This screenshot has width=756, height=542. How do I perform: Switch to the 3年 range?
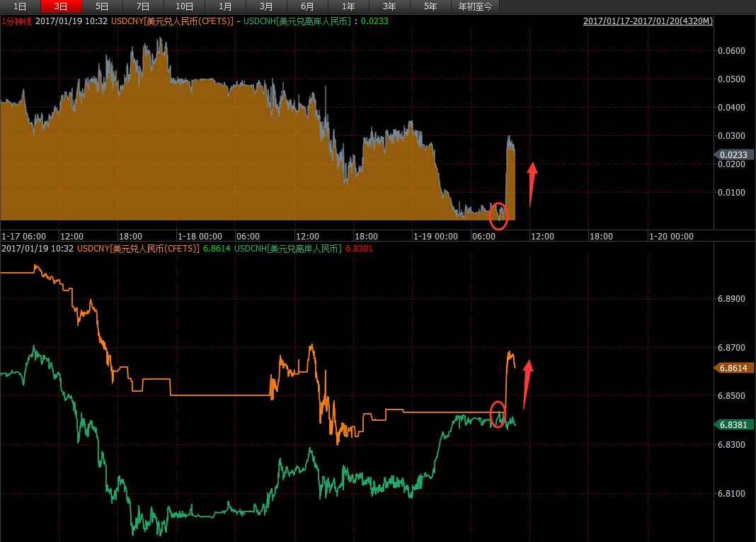pyautogui.click(x=390, y=6)
